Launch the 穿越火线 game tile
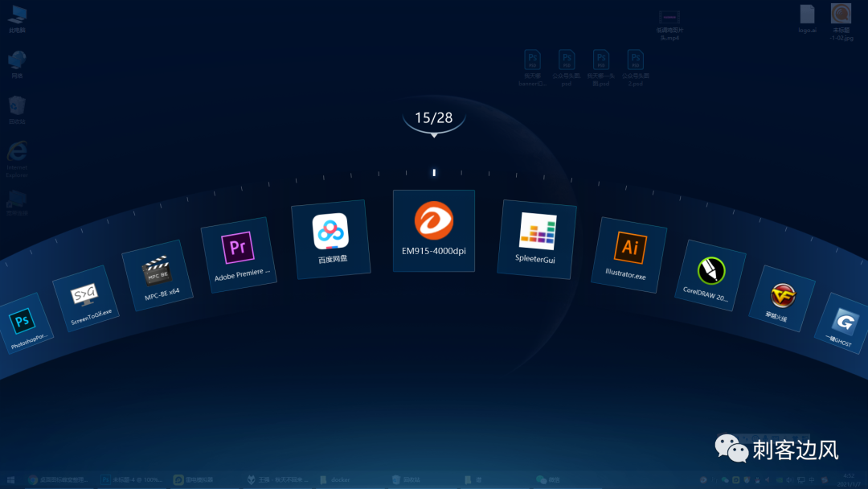 pos(782,298)
